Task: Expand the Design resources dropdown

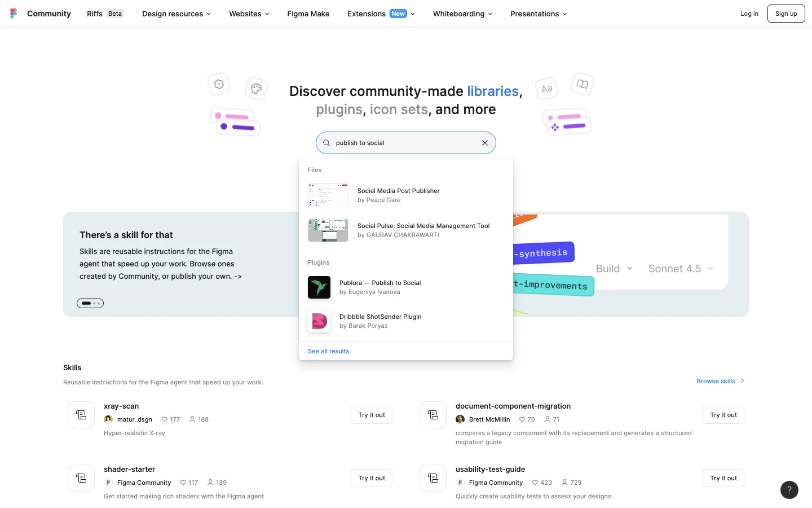Action: [176, 14]
